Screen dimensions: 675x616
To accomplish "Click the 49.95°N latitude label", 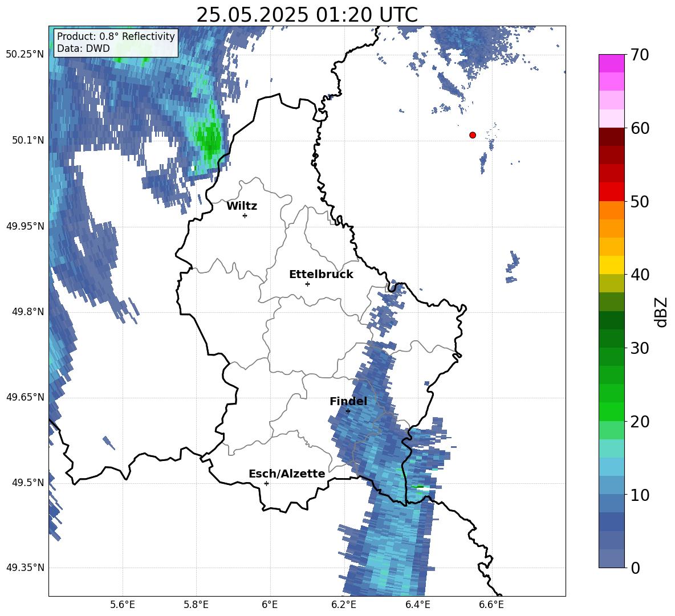I will [x=25, y=226].
